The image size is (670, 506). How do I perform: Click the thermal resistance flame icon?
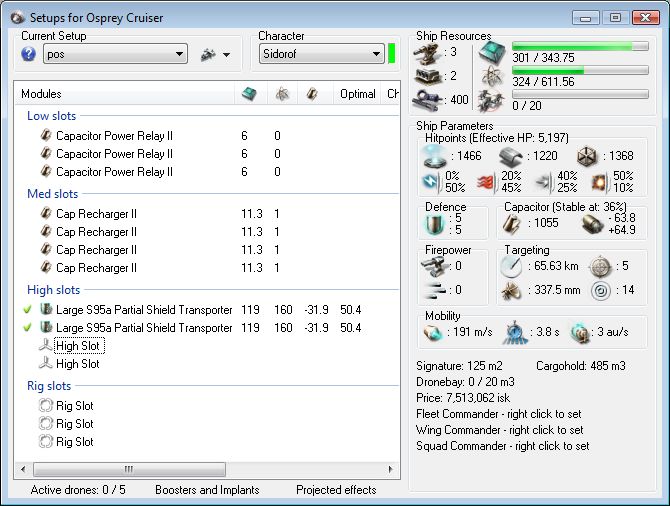click(486, 182)
